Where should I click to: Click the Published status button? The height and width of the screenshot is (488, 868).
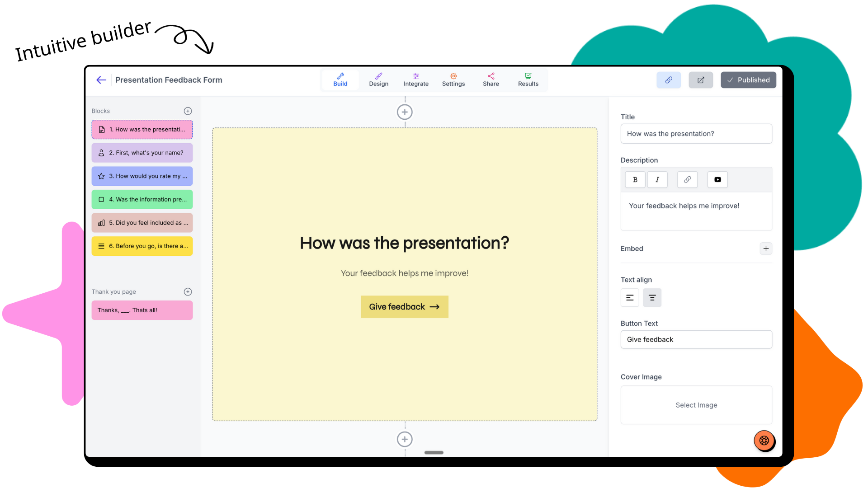[749, 80]
